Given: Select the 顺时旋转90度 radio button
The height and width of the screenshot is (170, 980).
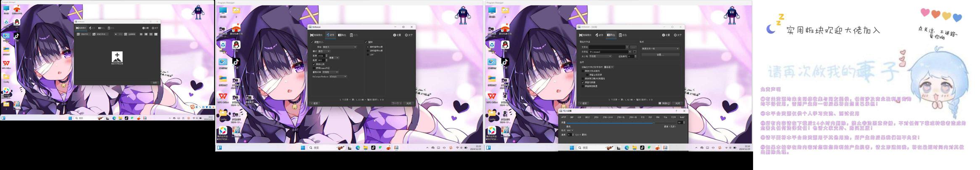Looking at the screenshot, I should (368, 47).
